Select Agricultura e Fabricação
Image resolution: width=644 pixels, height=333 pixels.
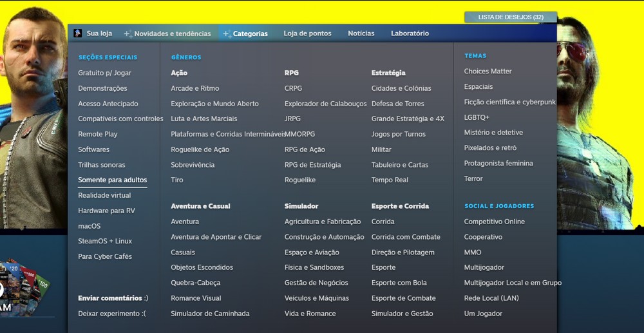tap(323, 222)
